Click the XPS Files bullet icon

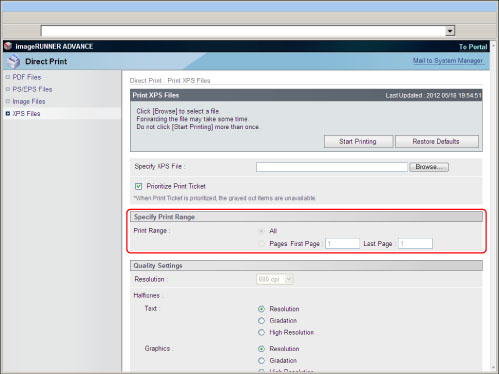(x=8, y=114)
